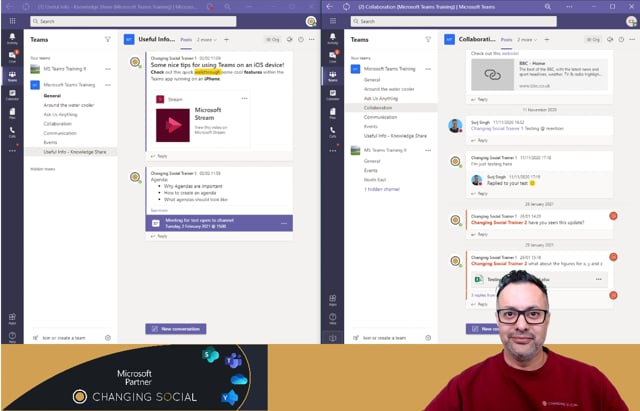Image resolution: width=640 pixels, height=411 pixels.
Task: Open Activity in left window's app bar
Action: 12,38
